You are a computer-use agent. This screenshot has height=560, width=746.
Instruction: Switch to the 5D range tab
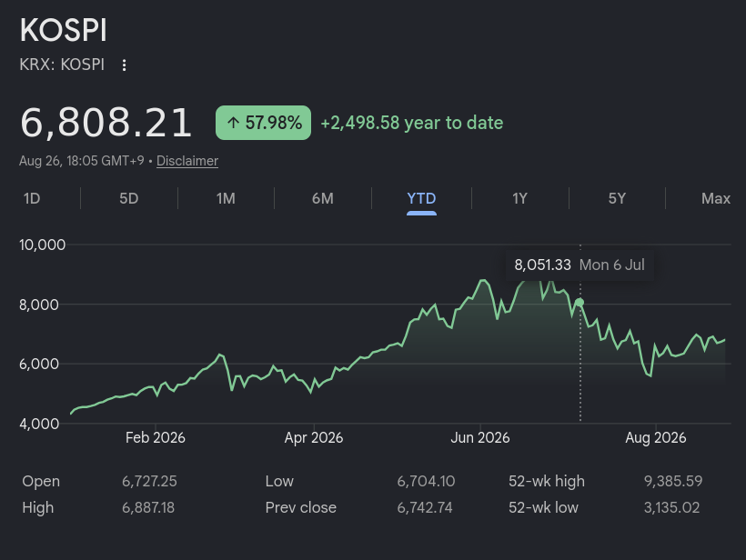(x=129, y=198)
